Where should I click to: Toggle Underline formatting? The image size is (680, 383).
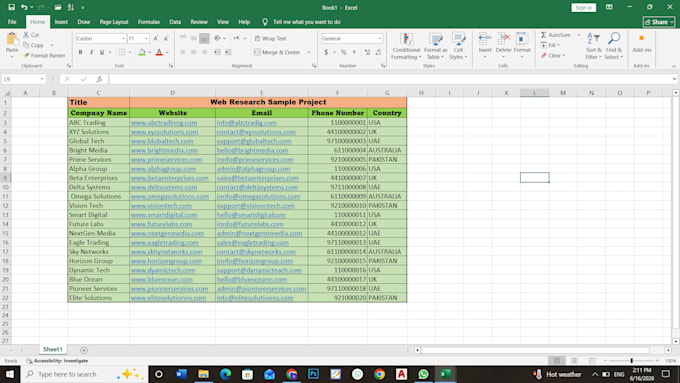coord(102,52)
